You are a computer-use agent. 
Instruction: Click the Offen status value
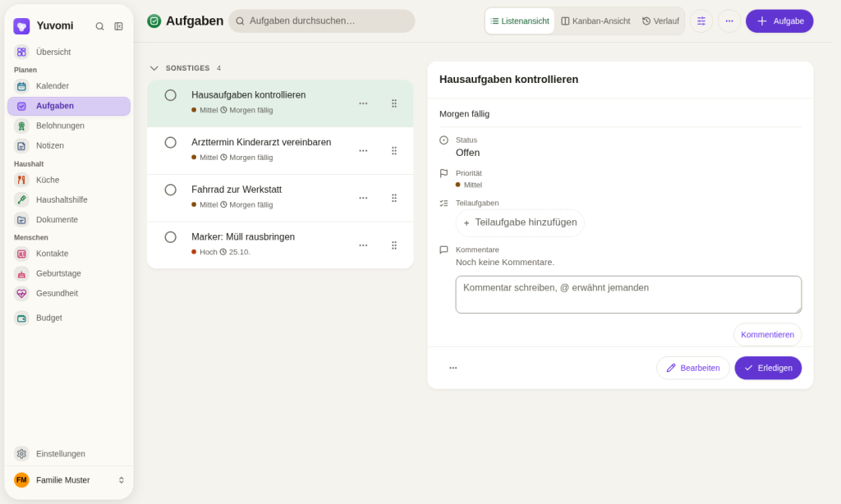(467, 153)
